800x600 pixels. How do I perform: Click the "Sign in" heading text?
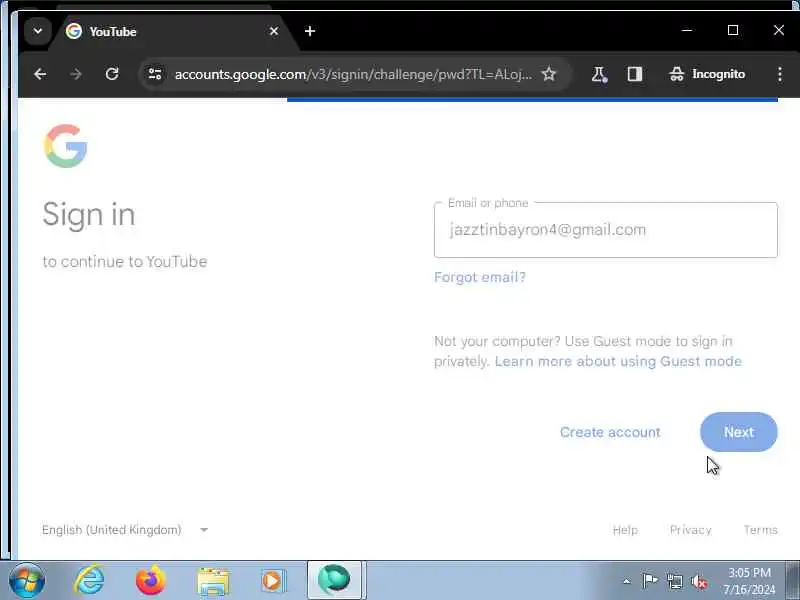89,215
